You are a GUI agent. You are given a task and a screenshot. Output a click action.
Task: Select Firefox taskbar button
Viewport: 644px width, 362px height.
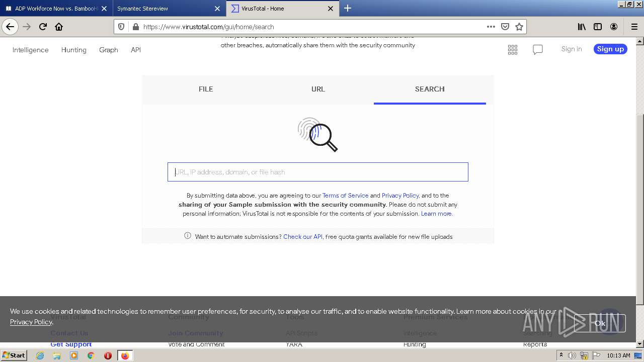pyautogui.click(x=125, y=355)
